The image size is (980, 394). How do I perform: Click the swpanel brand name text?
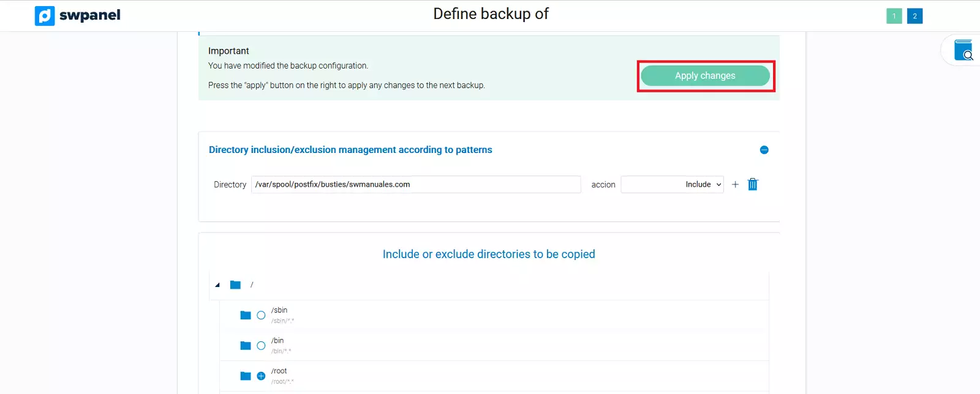coord(90,15)
